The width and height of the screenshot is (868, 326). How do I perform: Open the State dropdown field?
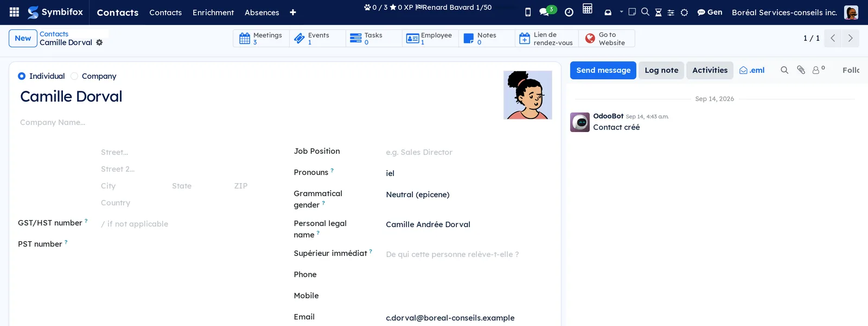200,186
